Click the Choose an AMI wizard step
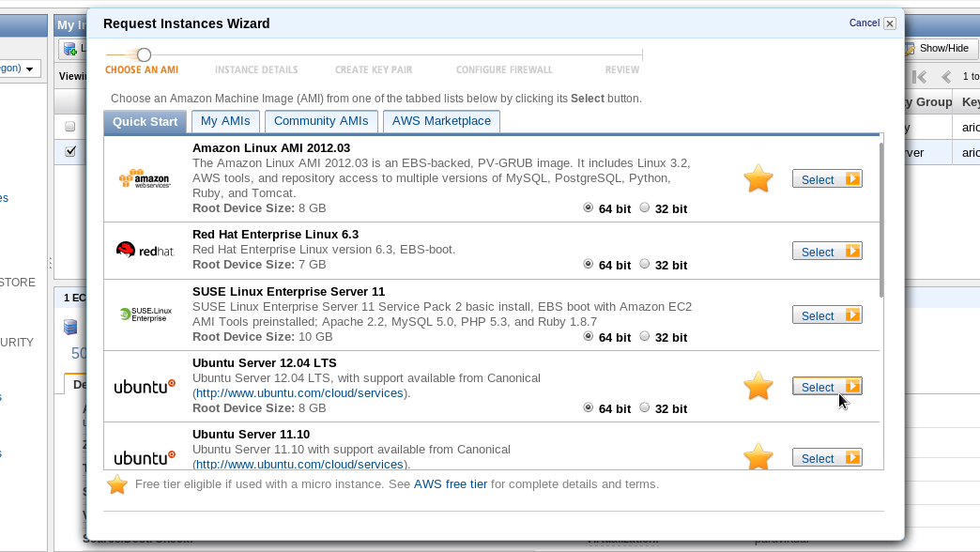 pyautogui.click(x=142, y=70)
